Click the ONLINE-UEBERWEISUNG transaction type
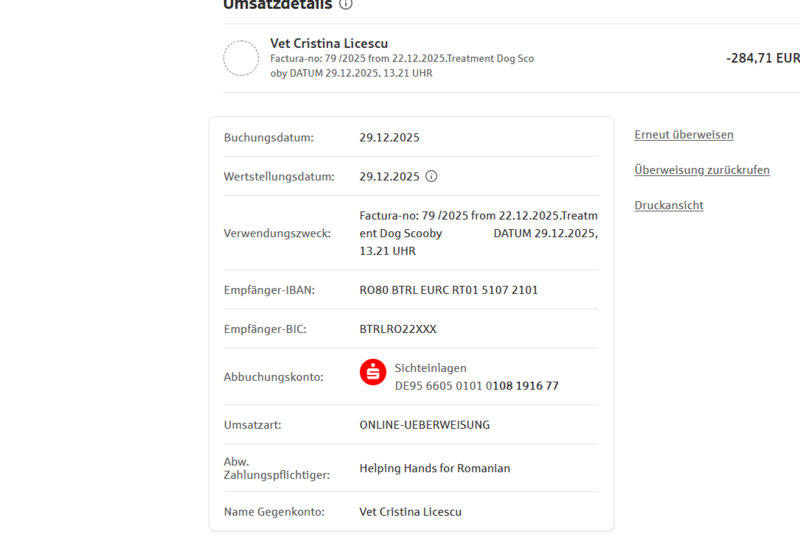This screenshot has height=554, width=800. click(424, 425)
